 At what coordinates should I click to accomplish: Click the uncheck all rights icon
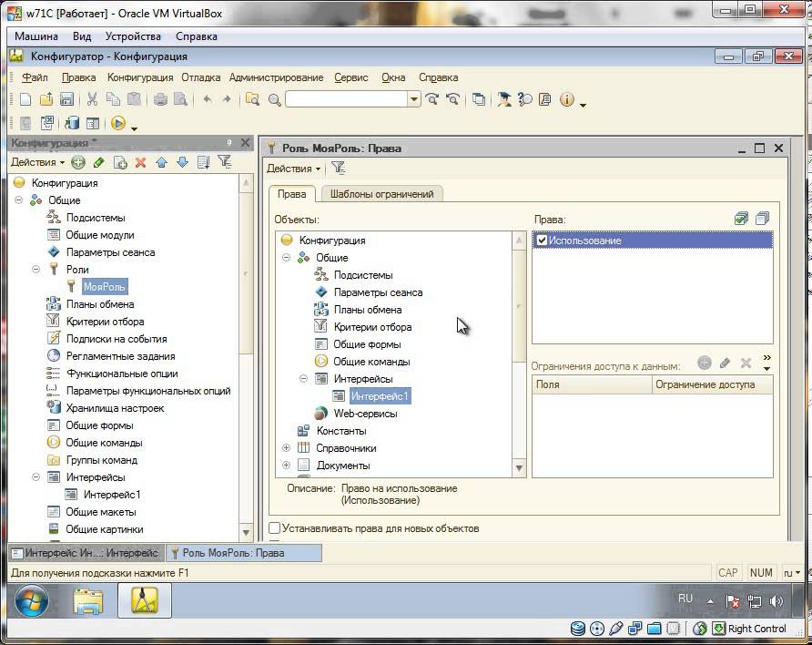(762, 219)
